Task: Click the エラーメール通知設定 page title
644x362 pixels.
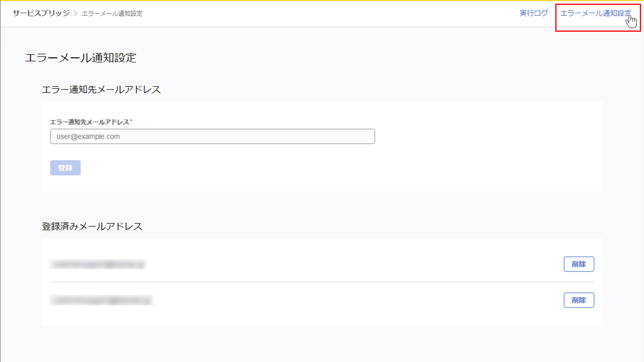Action: (80, 58)
